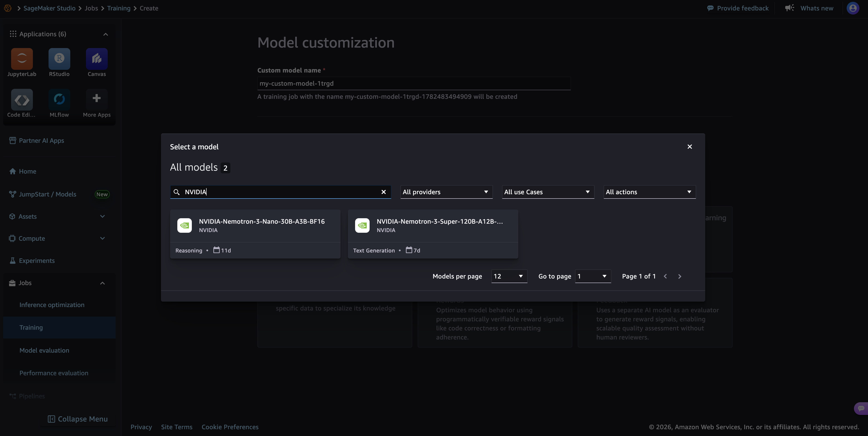Go to next page arrow in pagination
This screenshot has width=868, height=436.
tap(680, 276)
